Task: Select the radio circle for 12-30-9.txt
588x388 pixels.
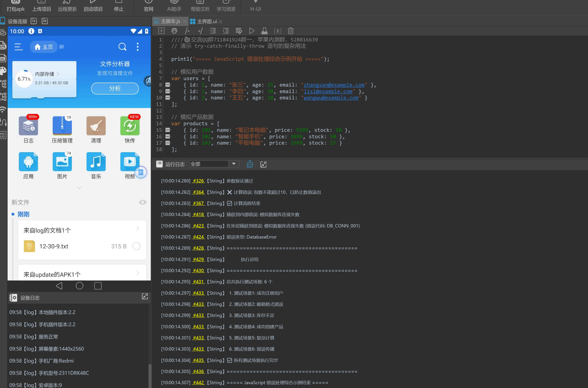Action: click(136, 246)
